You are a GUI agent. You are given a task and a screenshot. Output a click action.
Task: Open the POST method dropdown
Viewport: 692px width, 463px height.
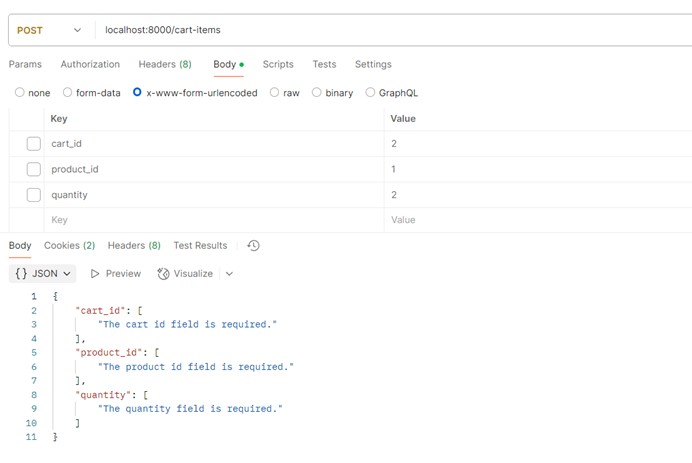point(49,30)
